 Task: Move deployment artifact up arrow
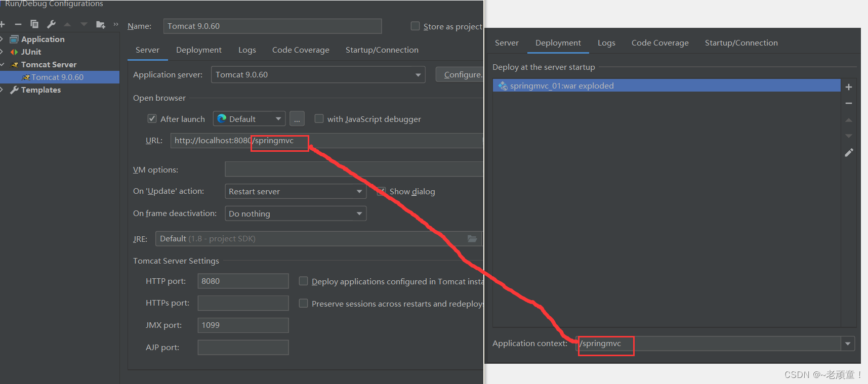click(x=849, y=120)
